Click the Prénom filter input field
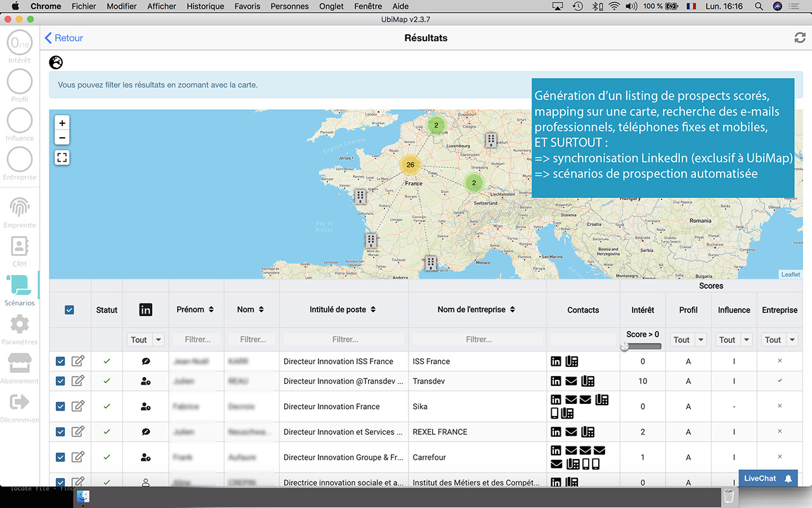This screenshot has width=812, height=508. [197, 340]
